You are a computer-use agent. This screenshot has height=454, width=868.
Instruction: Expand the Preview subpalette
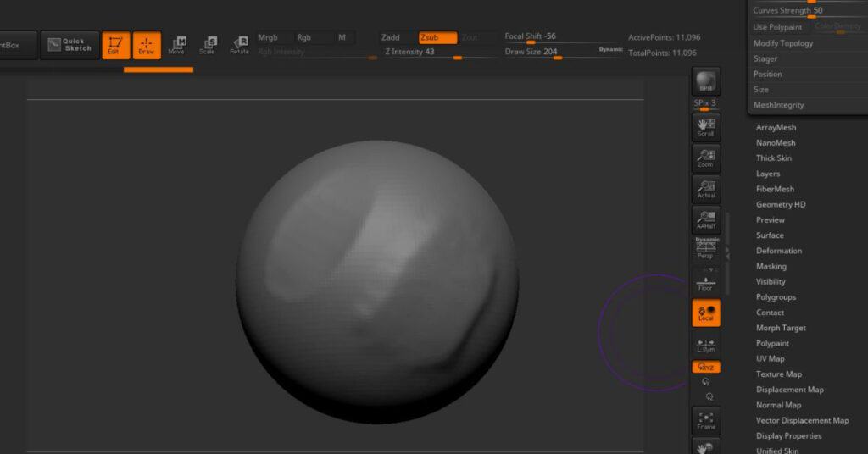[770, 220]
